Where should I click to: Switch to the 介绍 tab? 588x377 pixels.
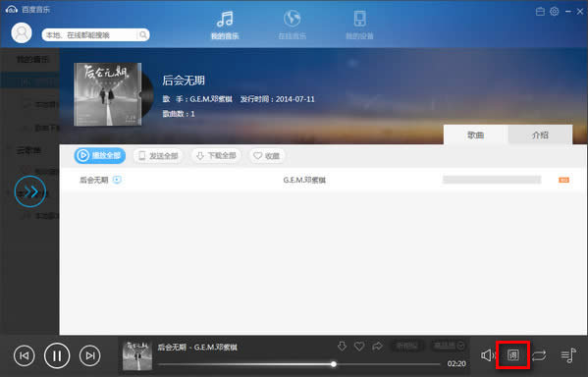pyautogui.click(x=540, y=135)
